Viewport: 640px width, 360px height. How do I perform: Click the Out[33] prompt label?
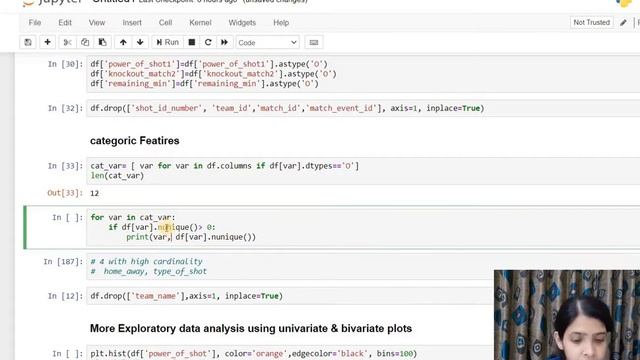(65, 193)
